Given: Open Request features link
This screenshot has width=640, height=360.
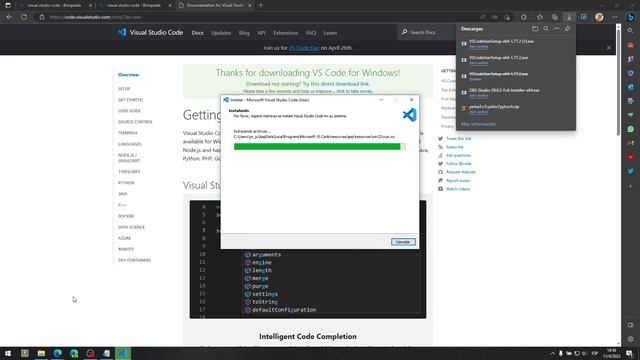Looking at the screenshot, I should pos(461,172).
